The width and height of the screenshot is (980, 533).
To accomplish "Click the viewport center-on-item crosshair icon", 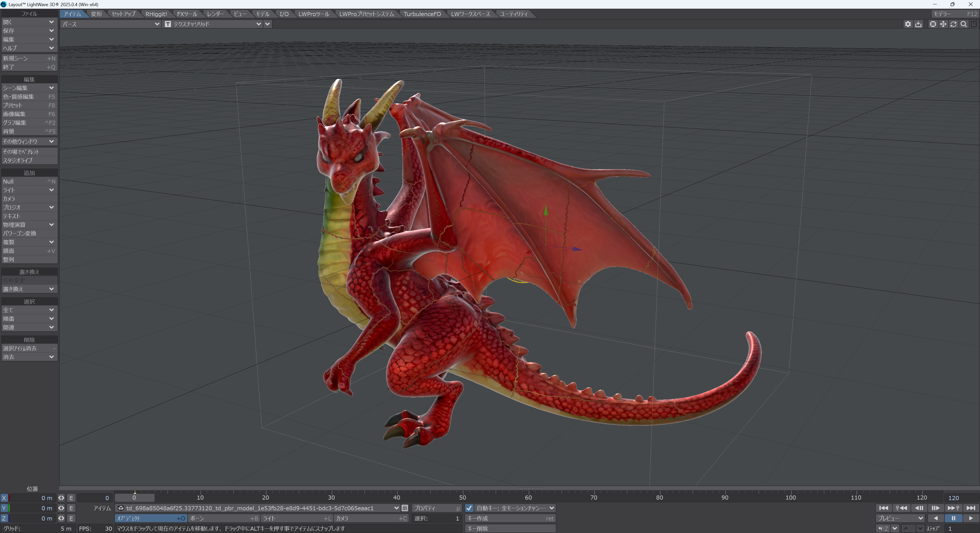I will click(x=933, y=24).
